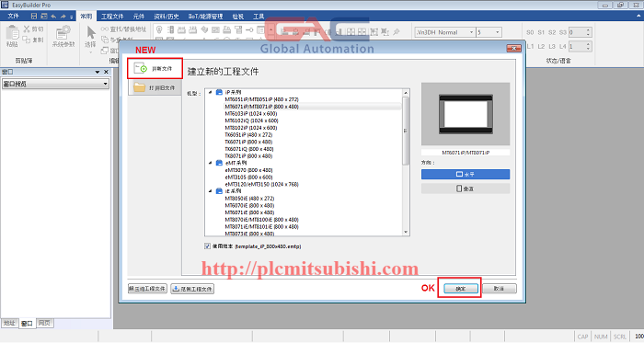Select language L3 in ribbon

552,46
